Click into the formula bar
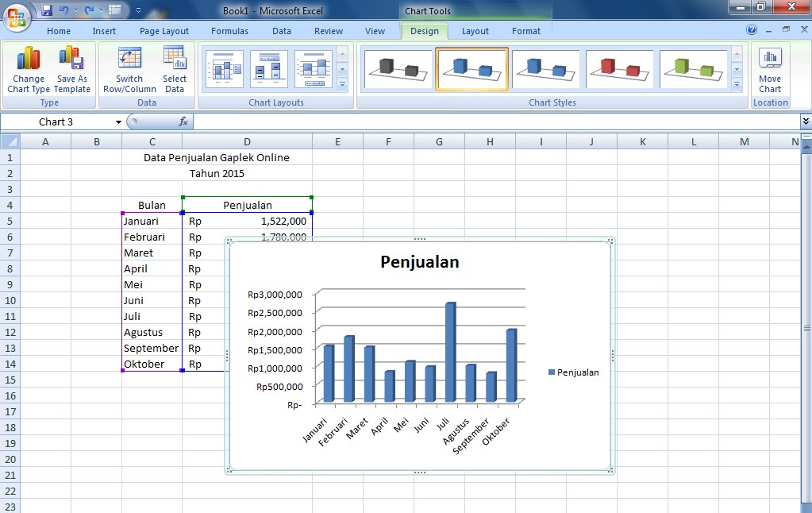This screenshot has width=812, height=513. tap(496, 121)
